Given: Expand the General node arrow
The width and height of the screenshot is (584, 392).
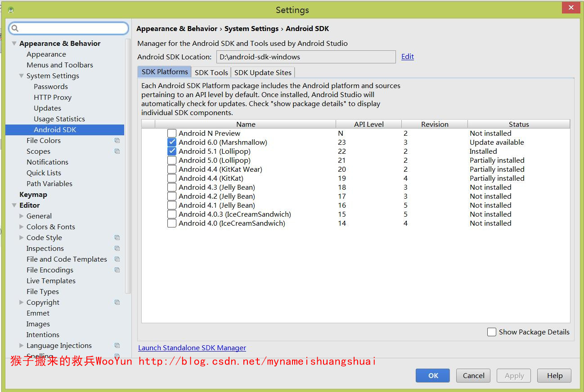Looking at the screenshot, I should (x=21, y=216).
